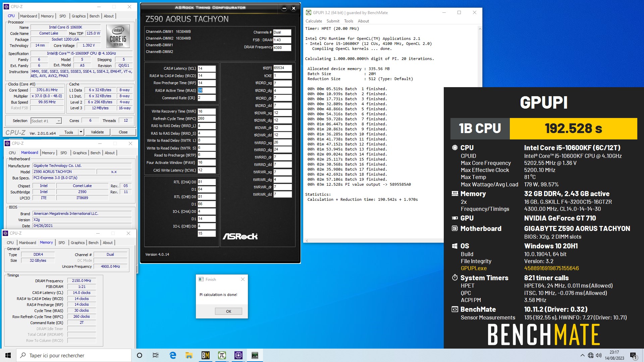This screenshot has height=362, width=644.
Task: Click tCKE value field
Action: (282, 76)
